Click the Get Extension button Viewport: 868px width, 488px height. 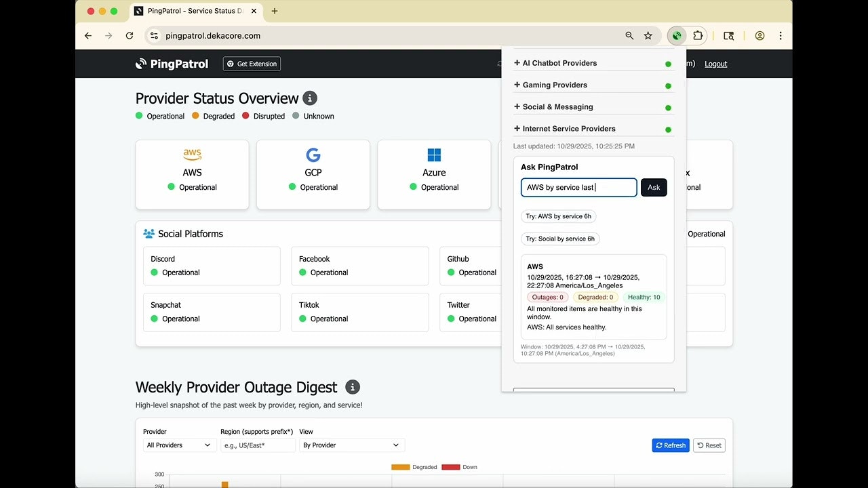(252, 64)
